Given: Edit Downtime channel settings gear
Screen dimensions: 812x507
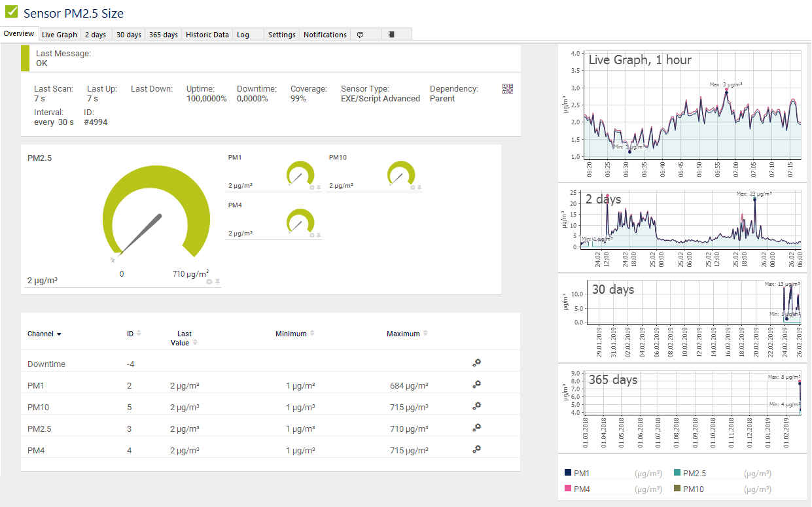Looking at the screenshot, I should click(x=477, y=362).
